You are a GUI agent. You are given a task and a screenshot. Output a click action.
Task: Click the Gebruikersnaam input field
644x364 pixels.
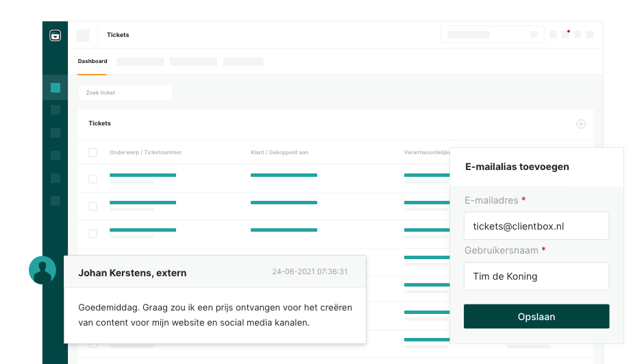coord(536,276)
